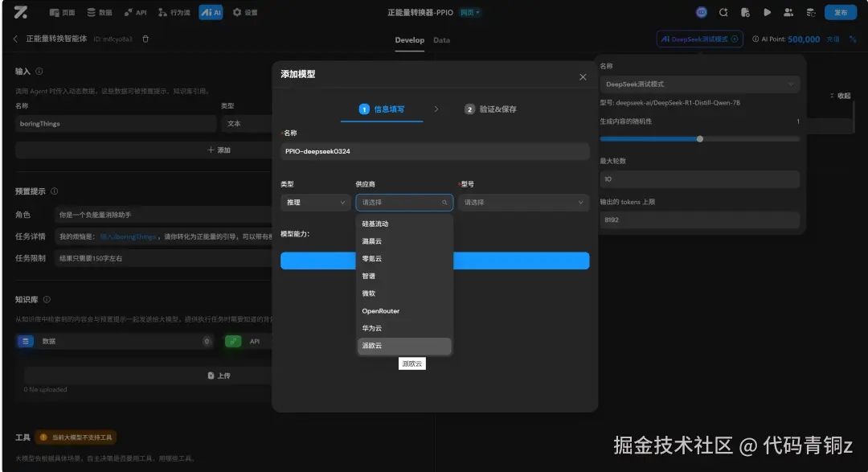Click the 角色 field with 你是一个负能量消除助手
The height and width of the screenshot is (472, 868).
click(163, 215)
